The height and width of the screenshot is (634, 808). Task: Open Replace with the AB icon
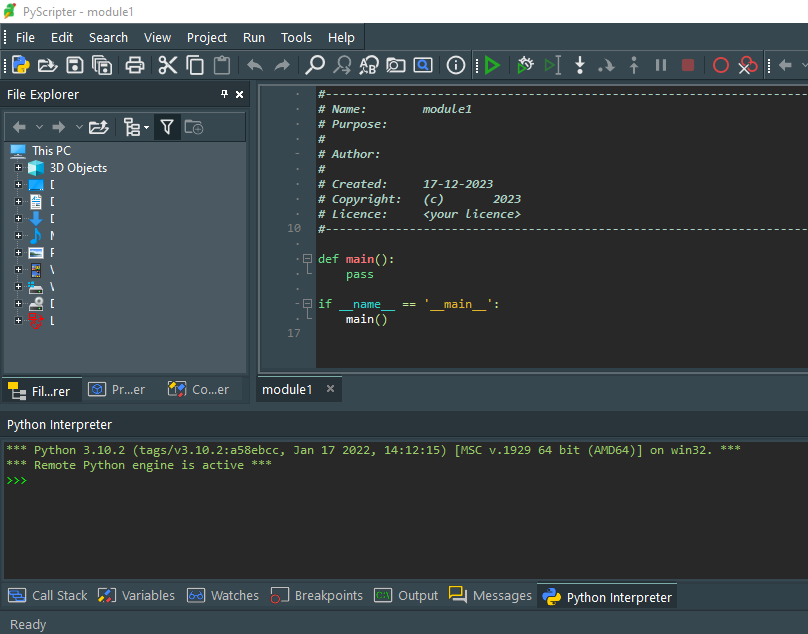pyautogui.click(x=369, y=65)
